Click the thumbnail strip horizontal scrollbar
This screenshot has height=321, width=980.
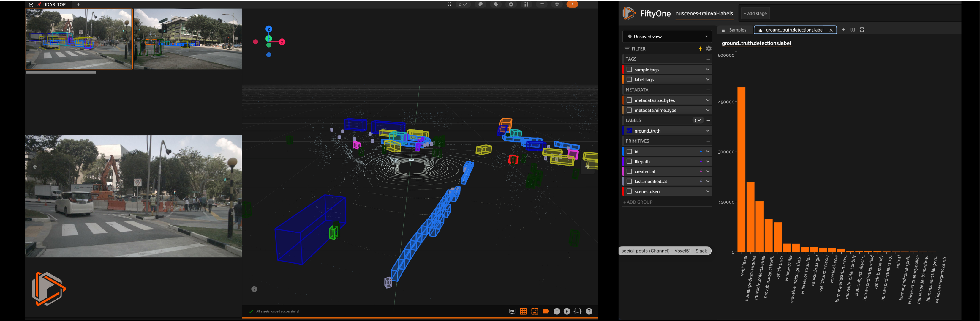(x=61, y=72)
